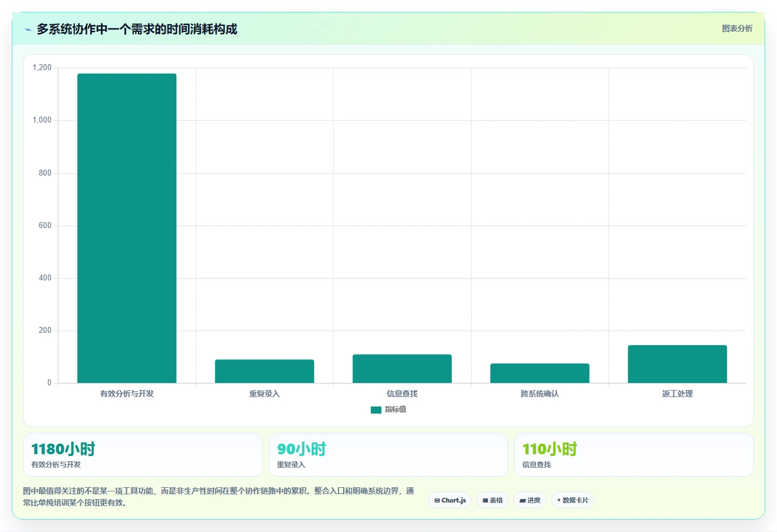This screenshot has height=532, width=777.
Task: Click the 进度 tag chip
Action: pyautogui.click(x=529, y=500)
